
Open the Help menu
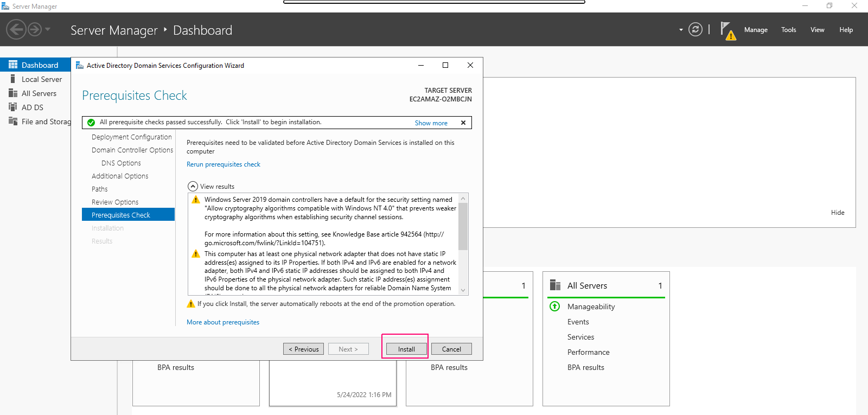pyautogui.click(x=846, y=30)
